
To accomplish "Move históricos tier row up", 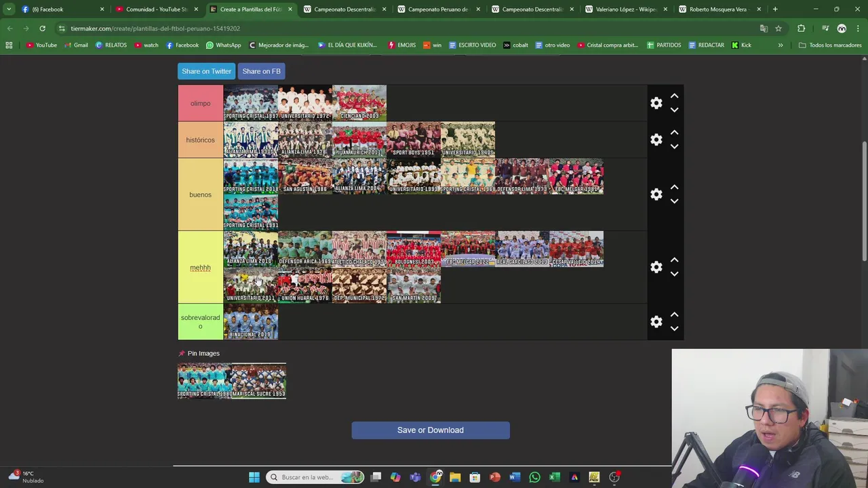I will [x=674, y=133].
